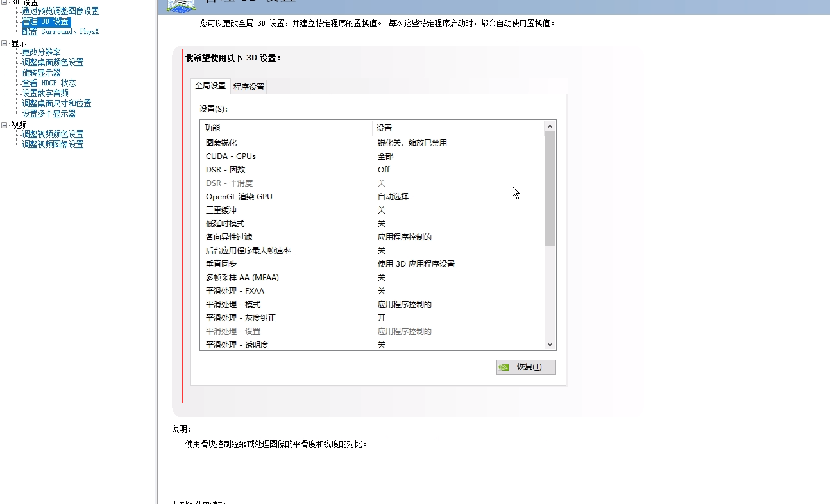This screenshot has width=830, height=504.
Task: Select the 平滑处理 - 灰度纠正 row
Action: click(372, 318)
